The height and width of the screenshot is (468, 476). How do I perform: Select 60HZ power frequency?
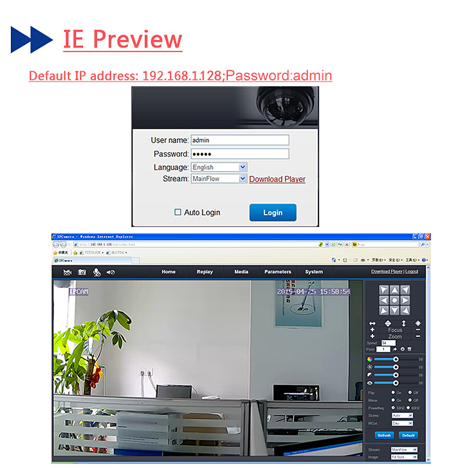(408, 408)
